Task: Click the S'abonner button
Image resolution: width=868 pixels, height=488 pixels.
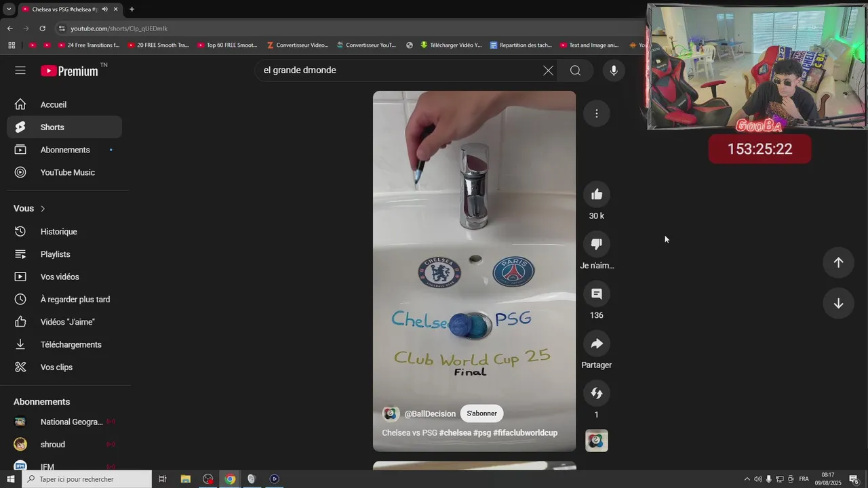Action: [481, 413]
